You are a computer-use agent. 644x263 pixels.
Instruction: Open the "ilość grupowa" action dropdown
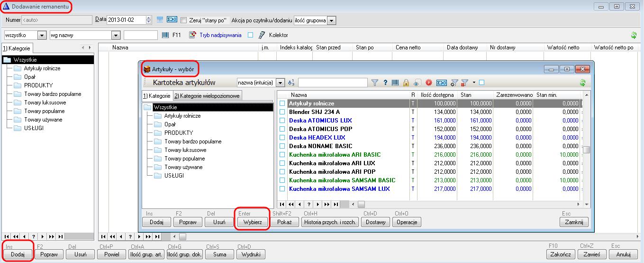[x=332, y=20]
